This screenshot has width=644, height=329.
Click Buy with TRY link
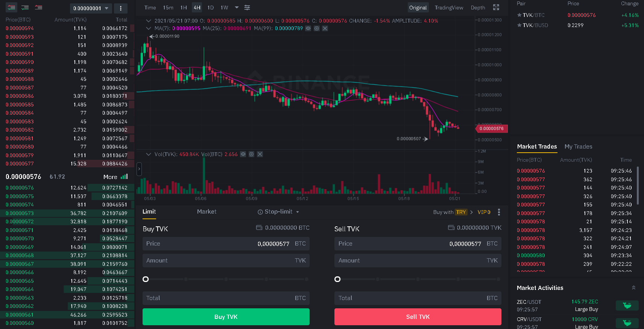click(453, 212)
